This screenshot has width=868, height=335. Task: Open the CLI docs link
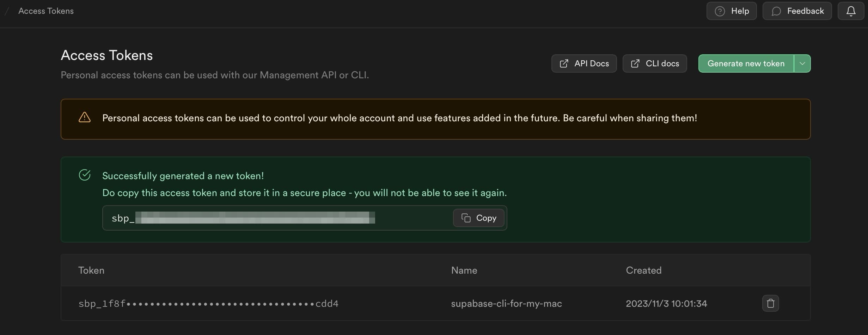[x=655, y=63]
